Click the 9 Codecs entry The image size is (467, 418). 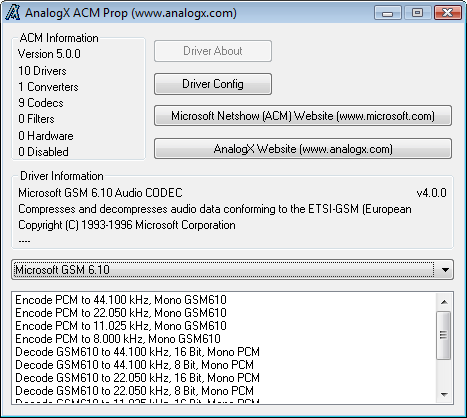click(41, 103)
